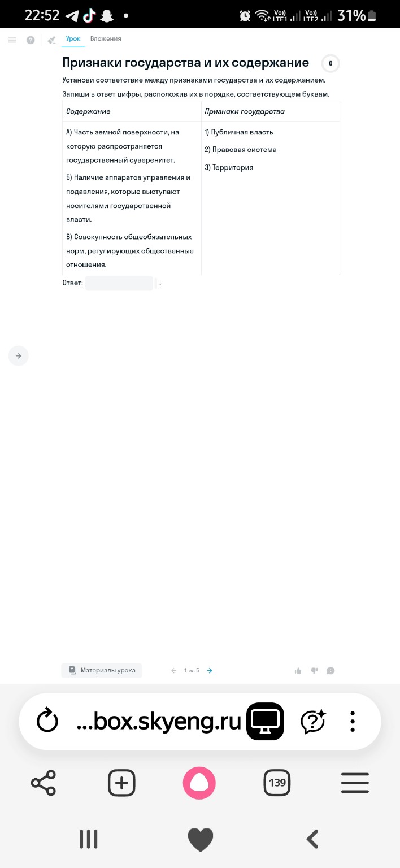
Task: Toggle the desktop site mode icon
Action: (x=265, y=721)
